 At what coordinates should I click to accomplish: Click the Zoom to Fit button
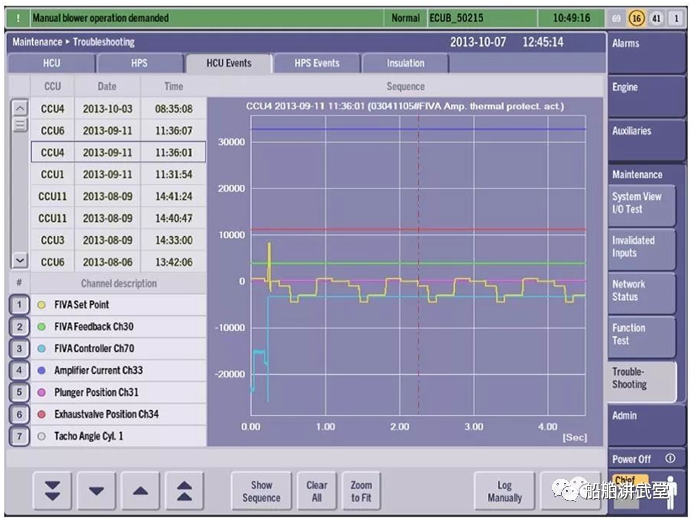pos(361,491)
